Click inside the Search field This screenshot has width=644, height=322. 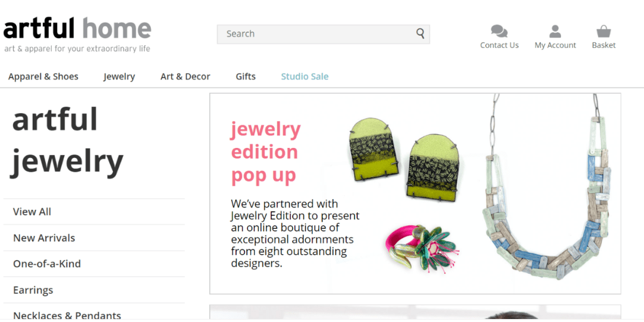[x=316, y=34]
